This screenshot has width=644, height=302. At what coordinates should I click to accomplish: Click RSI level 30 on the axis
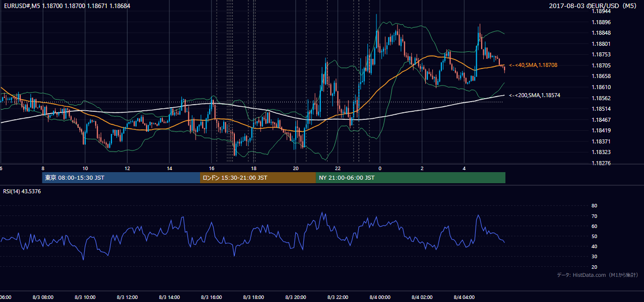594,257
